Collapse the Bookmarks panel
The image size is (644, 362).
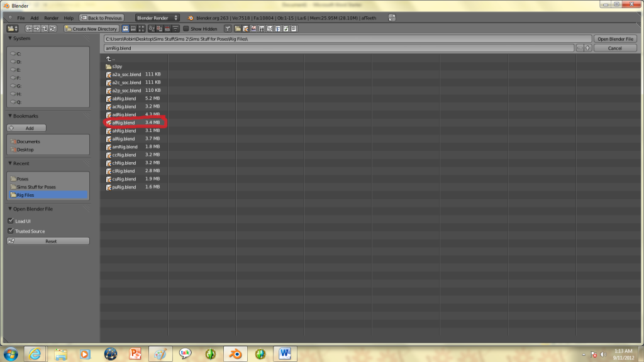tap(10, 116)
